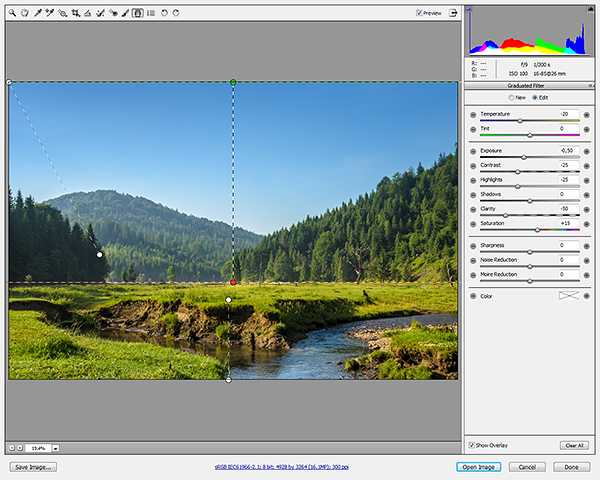Click the Open Image button
Image resolution: width=600 pixels, height=480 pixels.
478,467
